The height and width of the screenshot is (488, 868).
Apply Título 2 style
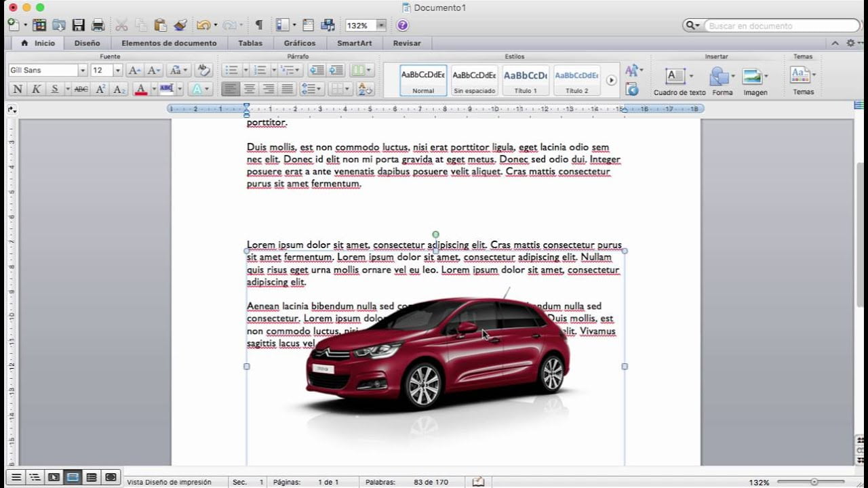coord(577,80)
